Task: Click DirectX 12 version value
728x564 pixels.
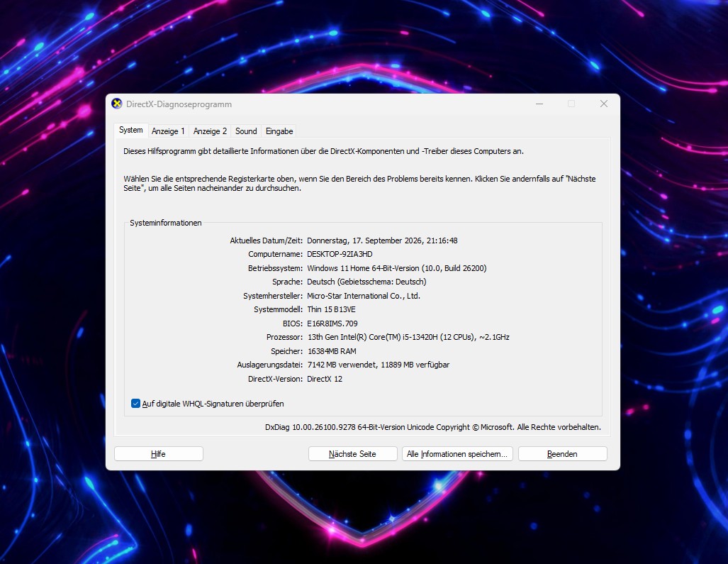Action: 325,379
